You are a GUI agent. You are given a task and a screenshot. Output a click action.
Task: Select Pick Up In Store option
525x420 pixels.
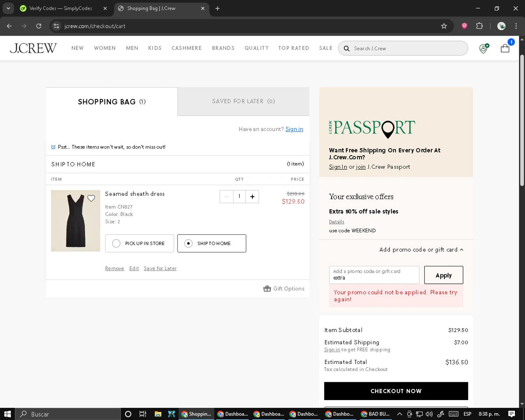pos(139,243)
